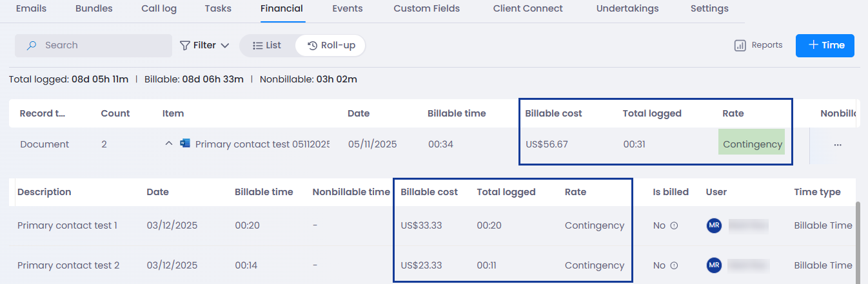Click the blue + Time button
Screen dimensions: 868x284
(825, 45)
